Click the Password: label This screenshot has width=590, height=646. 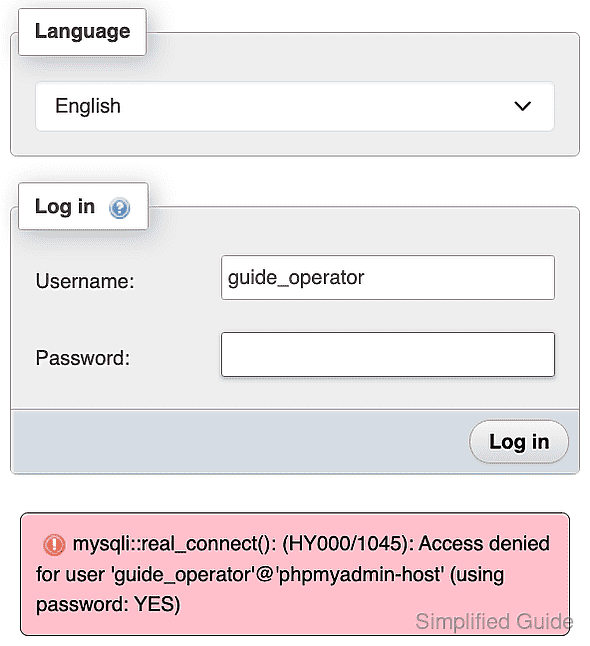(x=82, y=358)
